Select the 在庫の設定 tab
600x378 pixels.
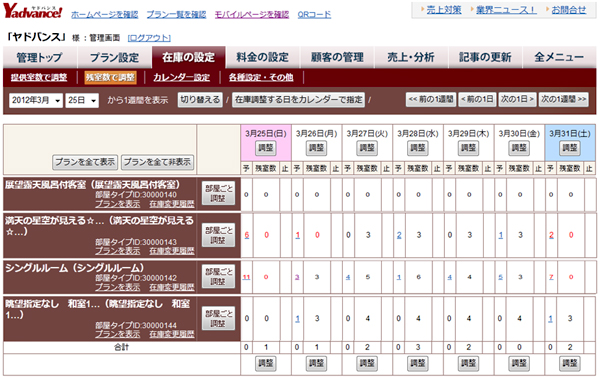[188, 57]
